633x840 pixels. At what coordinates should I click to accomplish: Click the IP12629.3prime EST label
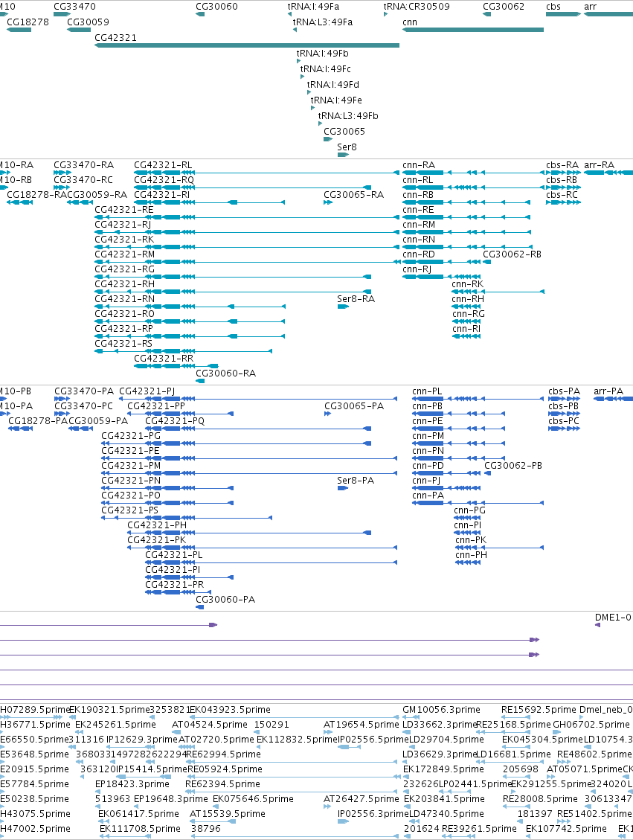[x=142, y=740]
